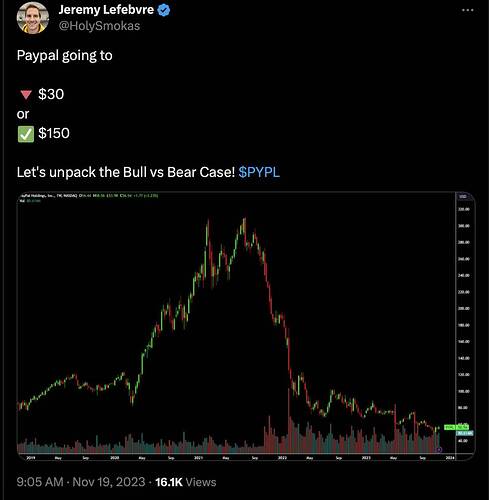Viewport: 489px width, 500px height.
Task: Click the teal volume value label
Action: pos(465,433)
